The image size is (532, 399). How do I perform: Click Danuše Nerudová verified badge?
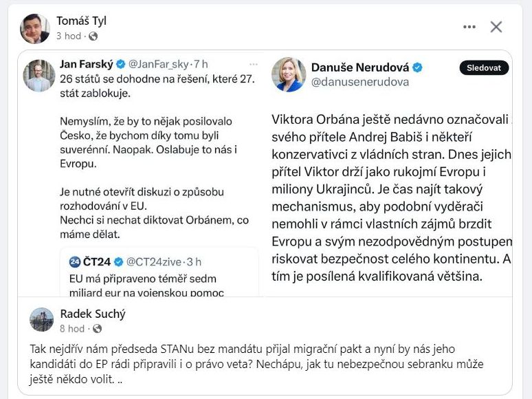tap(417, 67)
